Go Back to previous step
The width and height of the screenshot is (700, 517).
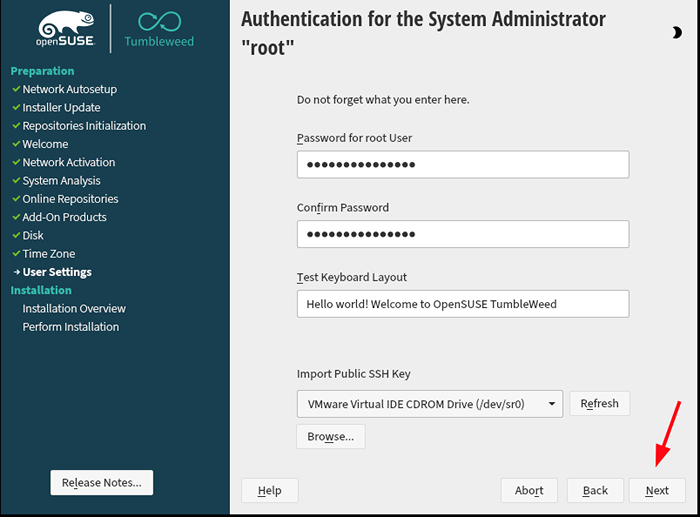pyautogui.click(x=595, y=491)
